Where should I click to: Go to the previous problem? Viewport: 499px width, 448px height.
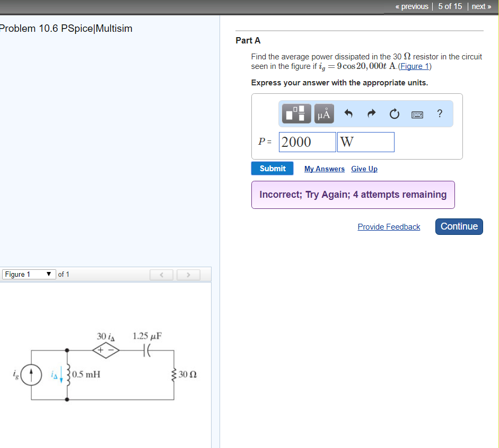pyautogui.click(x=412, y=6)
